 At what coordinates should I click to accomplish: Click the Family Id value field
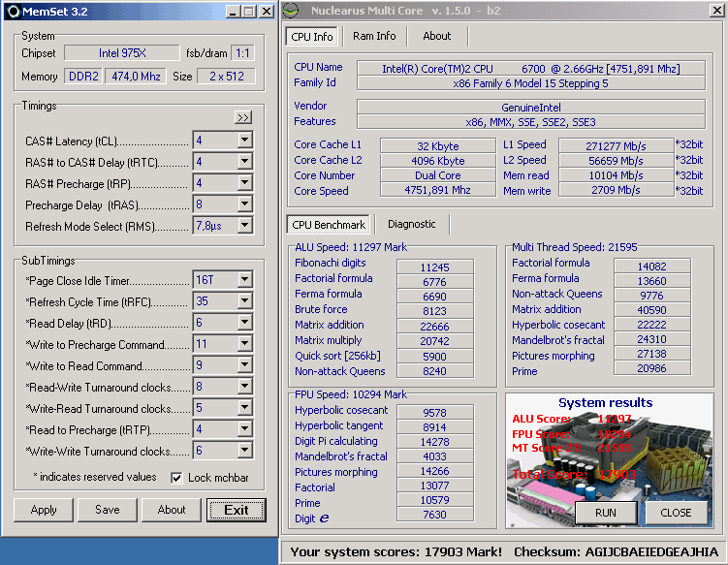530,83
